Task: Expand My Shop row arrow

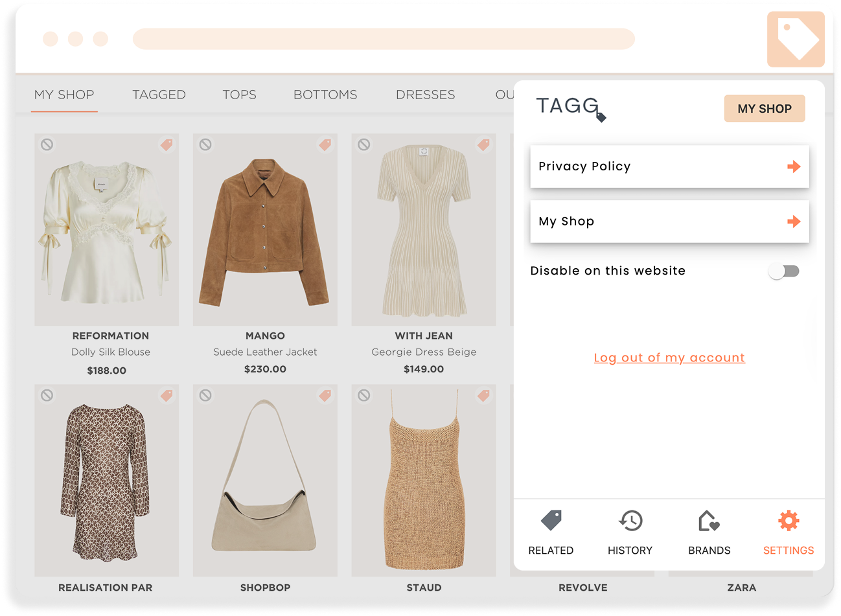Action: (x=794, y=222)
